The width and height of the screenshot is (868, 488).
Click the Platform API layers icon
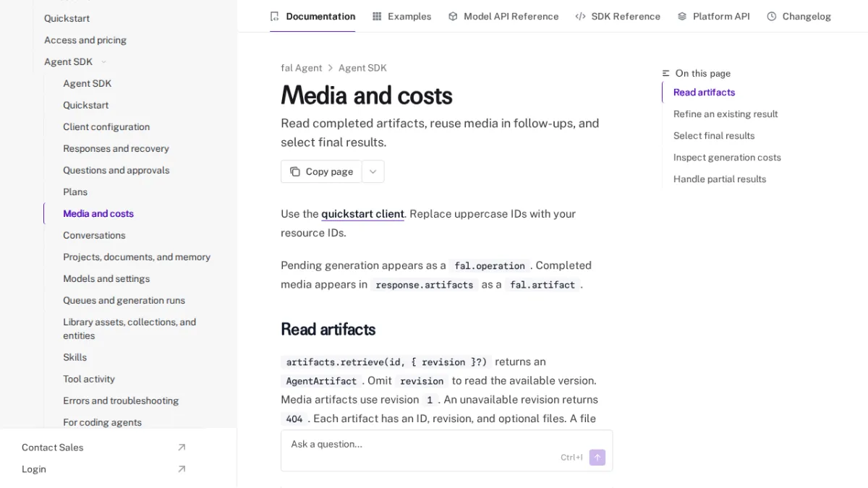click(682, 16)
